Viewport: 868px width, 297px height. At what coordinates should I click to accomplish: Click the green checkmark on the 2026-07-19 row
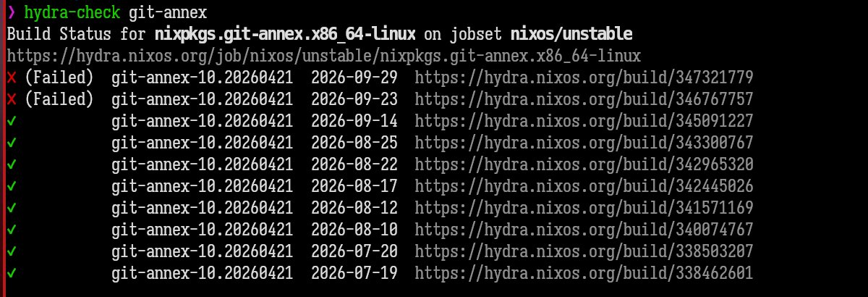[12, 273]
